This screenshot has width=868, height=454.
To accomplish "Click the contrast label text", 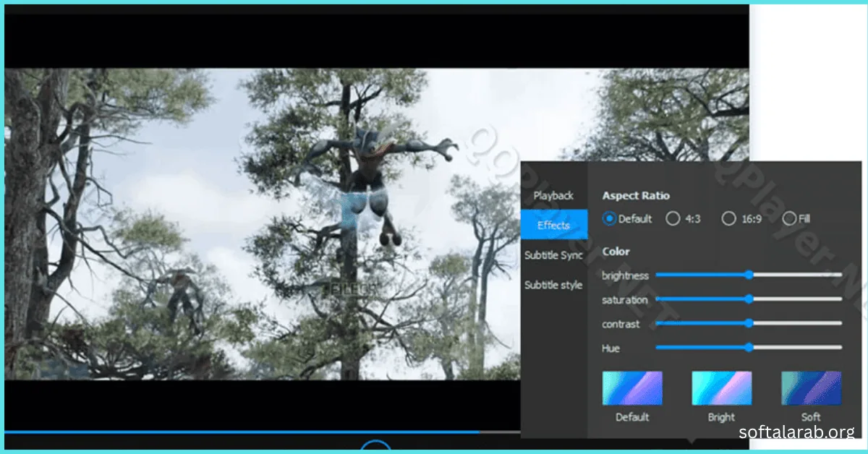I will pos(621,324).
